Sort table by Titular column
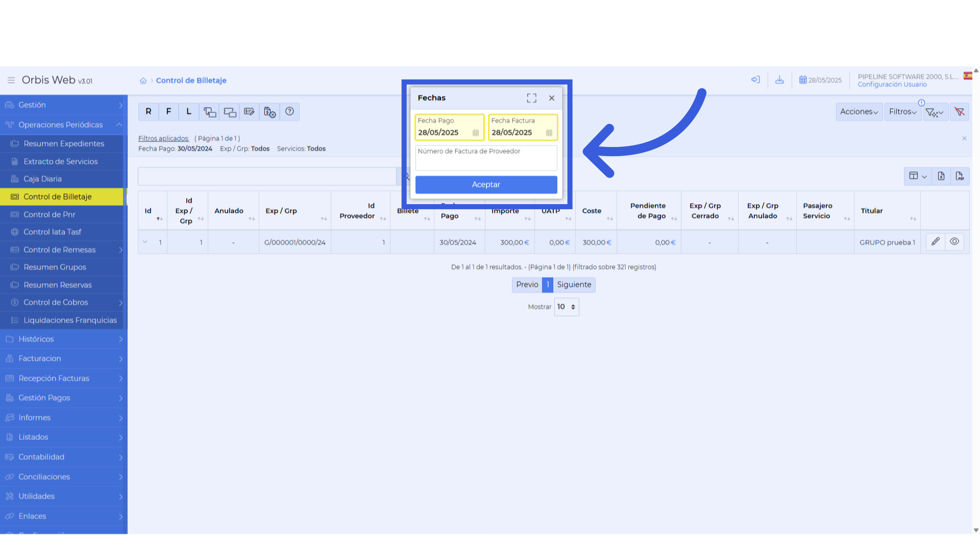Screen dimensions: 980x551 point(887,211)
